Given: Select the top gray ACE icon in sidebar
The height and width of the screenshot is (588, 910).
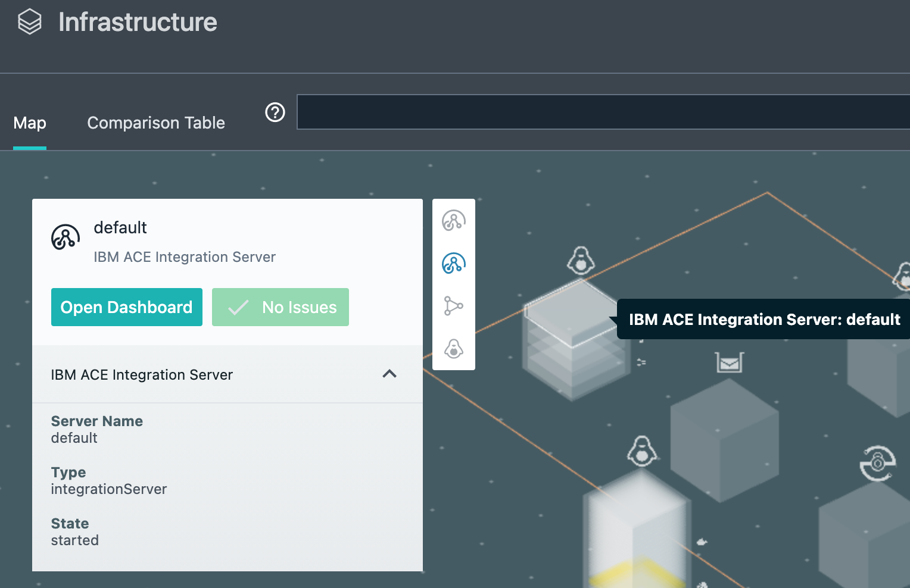Looking at the screenshot, I should tap(454, 220).
